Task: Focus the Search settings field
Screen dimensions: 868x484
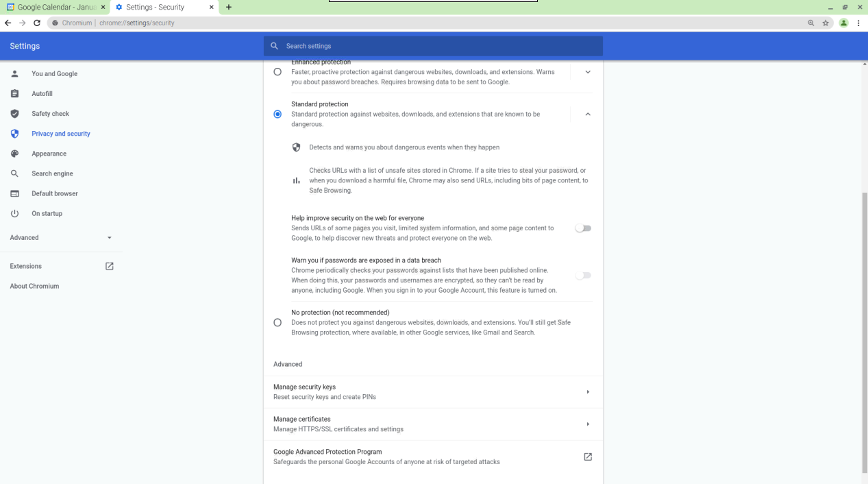Action: [433, 46]
